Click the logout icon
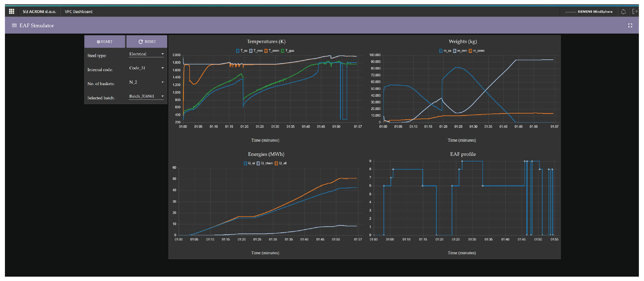This screenshot has width=644, height=281. coord(635,11)
